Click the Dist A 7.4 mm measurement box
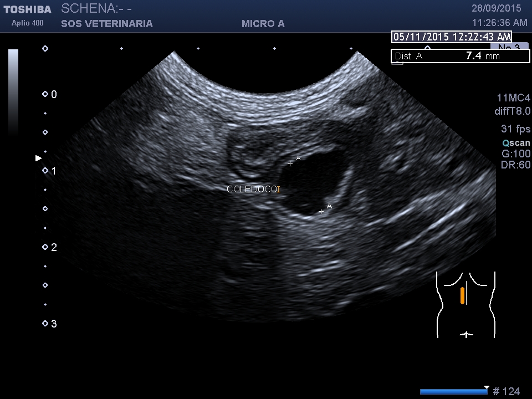 tap(460, 56)
